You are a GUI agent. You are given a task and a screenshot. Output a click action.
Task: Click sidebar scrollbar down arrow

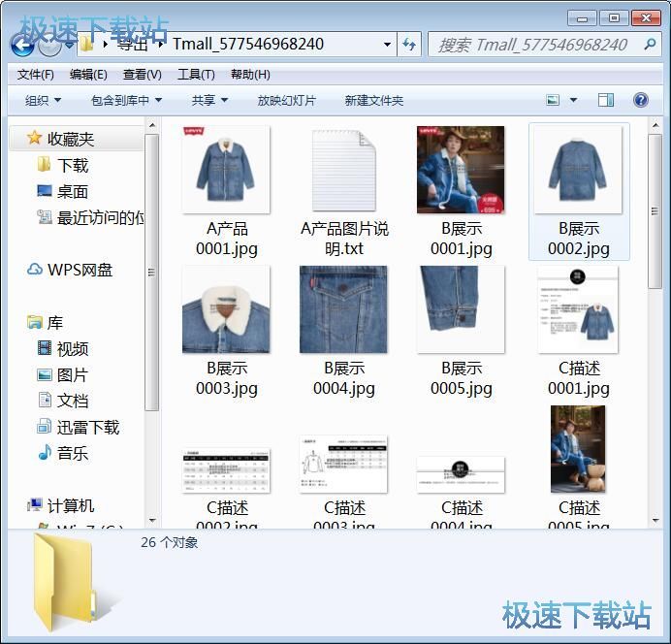point(152,521)
